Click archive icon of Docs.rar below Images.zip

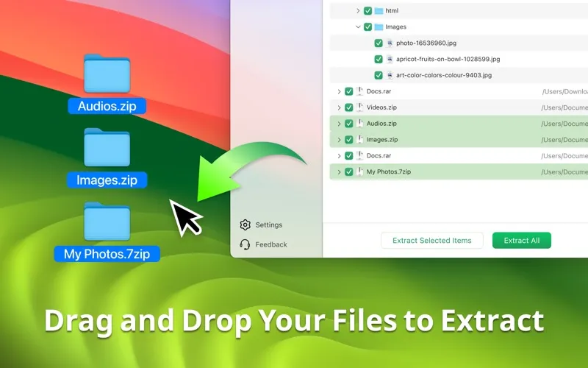pos(359,155)
